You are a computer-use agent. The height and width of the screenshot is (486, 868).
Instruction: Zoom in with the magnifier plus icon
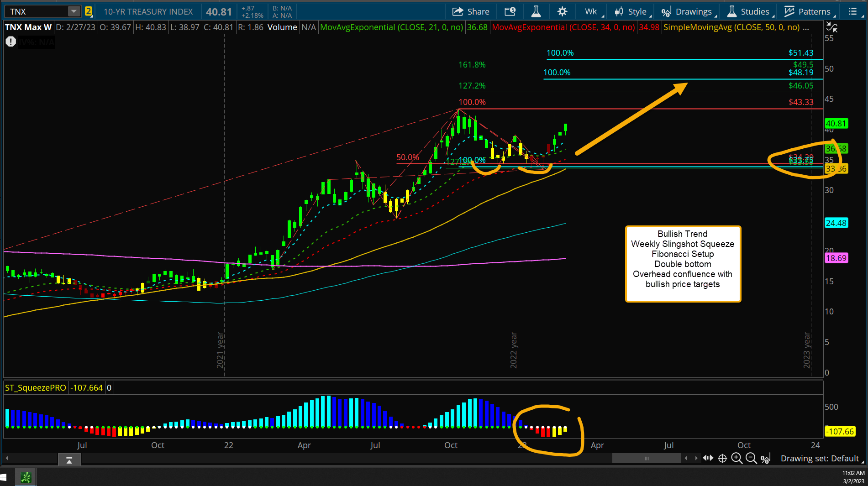tap(737, 458)
